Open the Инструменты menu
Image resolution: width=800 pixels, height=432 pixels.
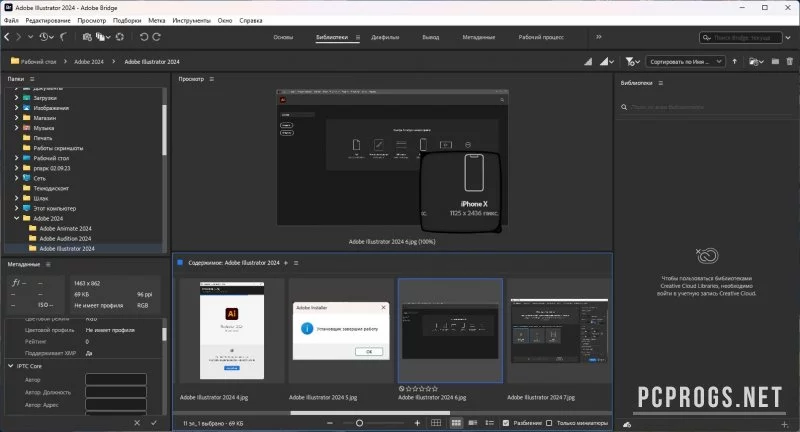[x=191, y=20]
